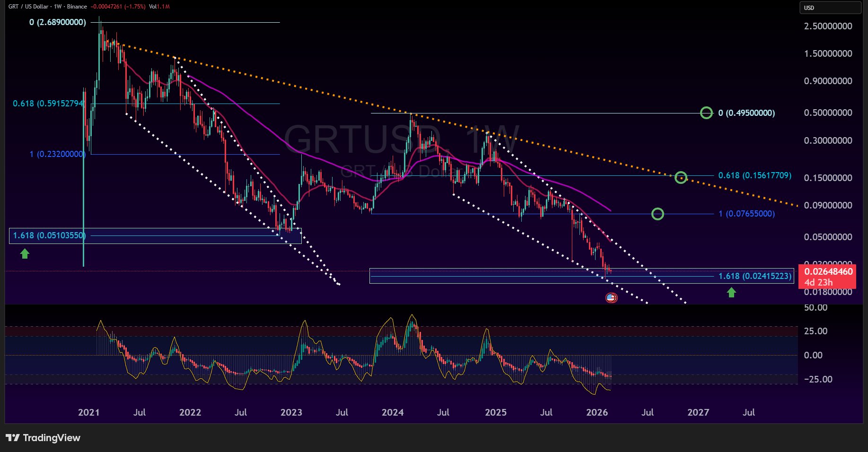Select green circle at 0.495 Fib level

(x=706, y=113)
